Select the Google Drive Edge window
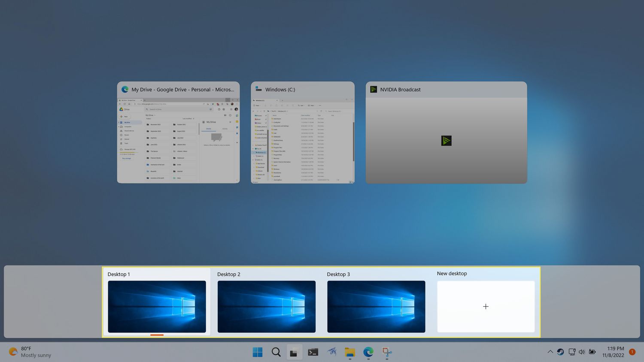 (x=178, y=140)
